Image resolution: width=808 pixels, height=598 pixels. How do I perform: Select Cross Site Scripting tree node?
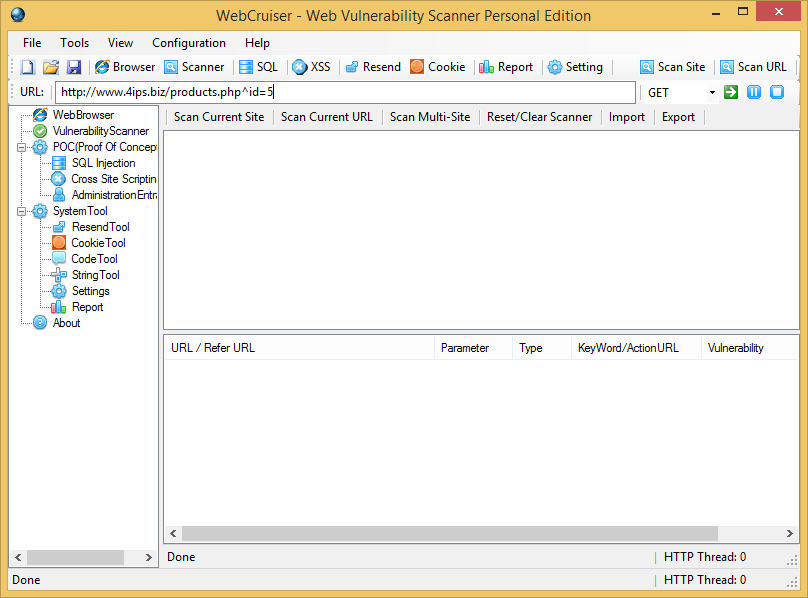[114, 179]
